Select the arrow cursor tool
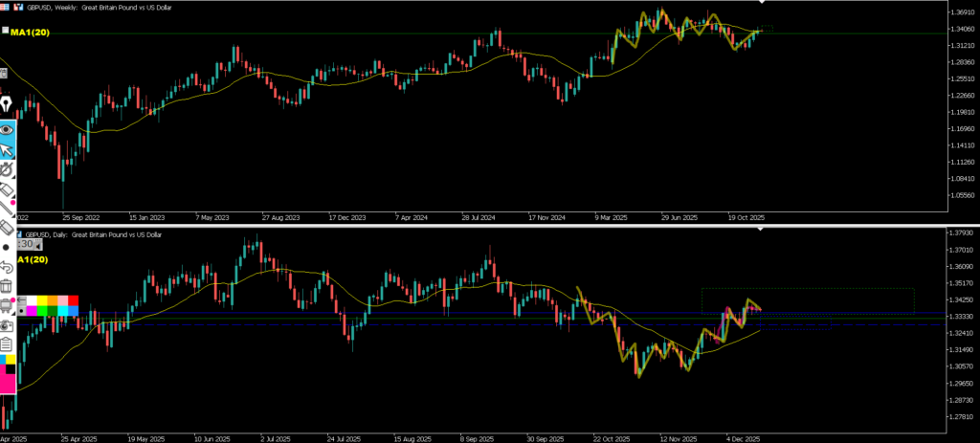The height and width of the screenshot is (443, 980). [x=7, y=150]
